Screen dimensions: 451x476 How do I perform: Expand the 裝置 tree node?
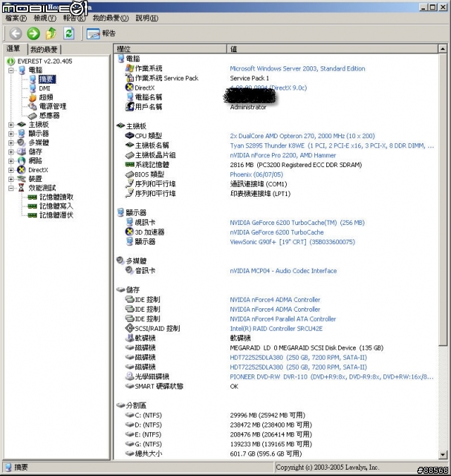pyautogui.click(x=11, y=179)
